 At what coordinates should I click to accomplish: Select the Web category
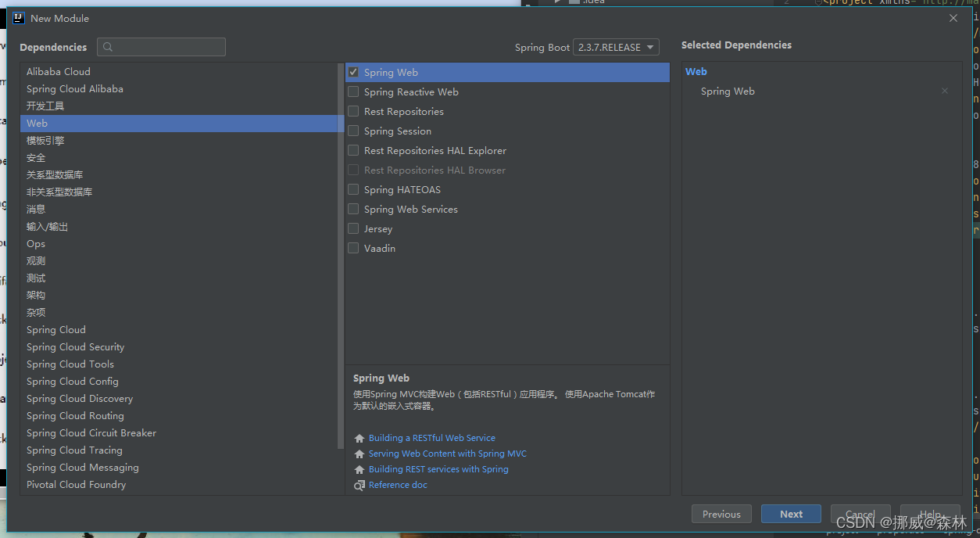[x=178, y=123]
